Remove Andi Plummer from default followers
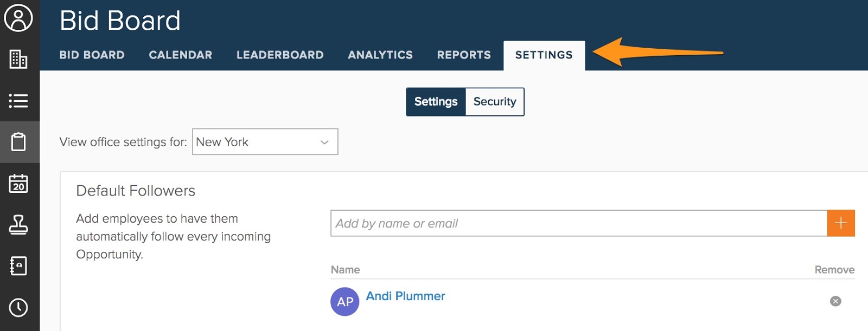The width and height of the screenshot is (868, 331). [x=835, y=301]
